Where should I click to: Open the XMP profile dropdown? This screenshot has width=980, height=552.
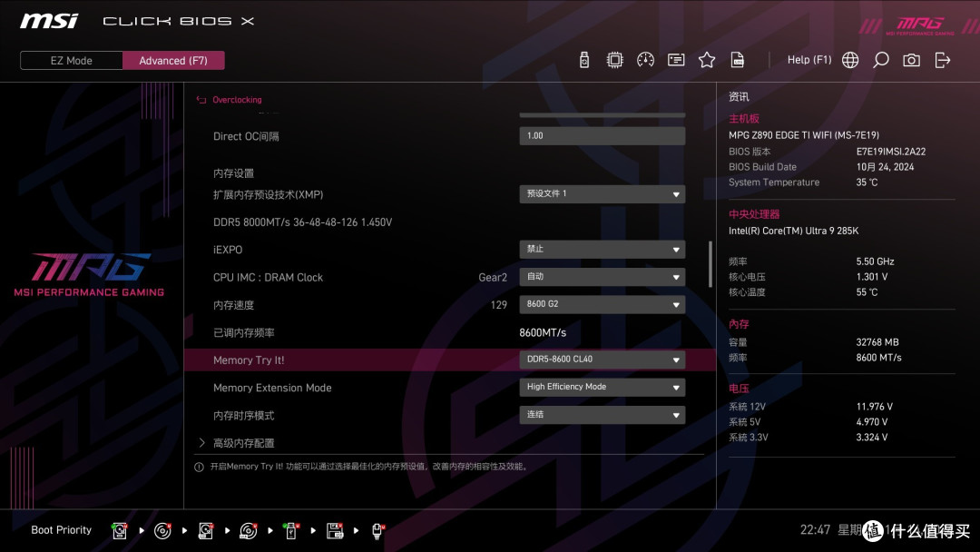tap(602, 193)
